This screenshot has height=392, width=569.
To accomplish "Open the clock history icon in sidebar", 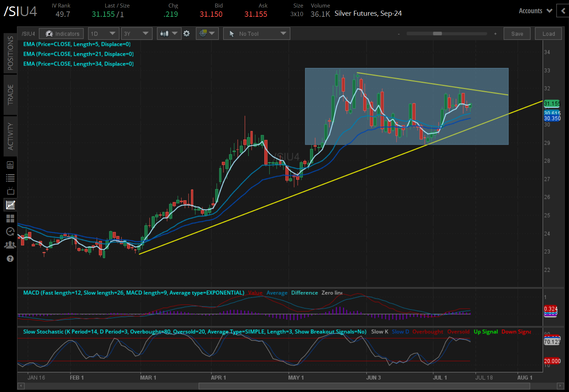I will click(x=10, y=232).
